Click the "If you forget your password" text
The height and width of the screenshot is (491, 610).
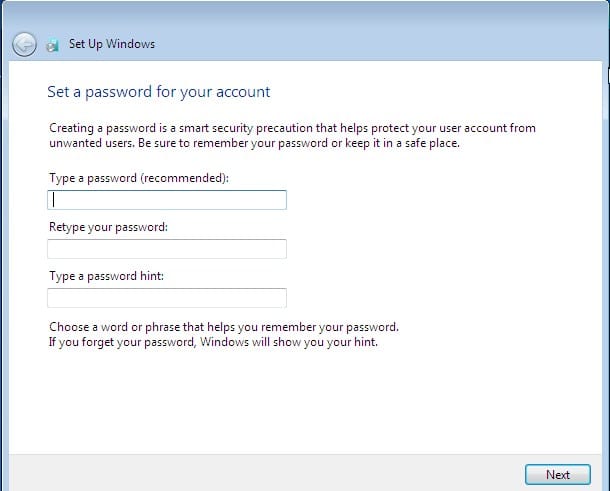pyautogui.click(x=213, y=342)
